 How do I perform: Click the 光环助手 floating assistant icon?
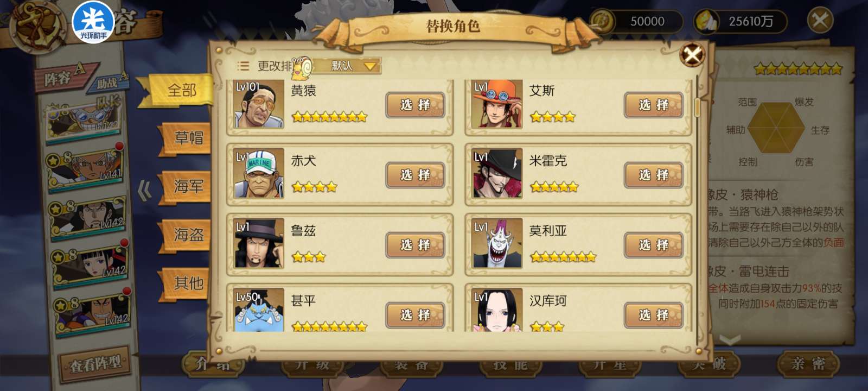click(93, 23)
